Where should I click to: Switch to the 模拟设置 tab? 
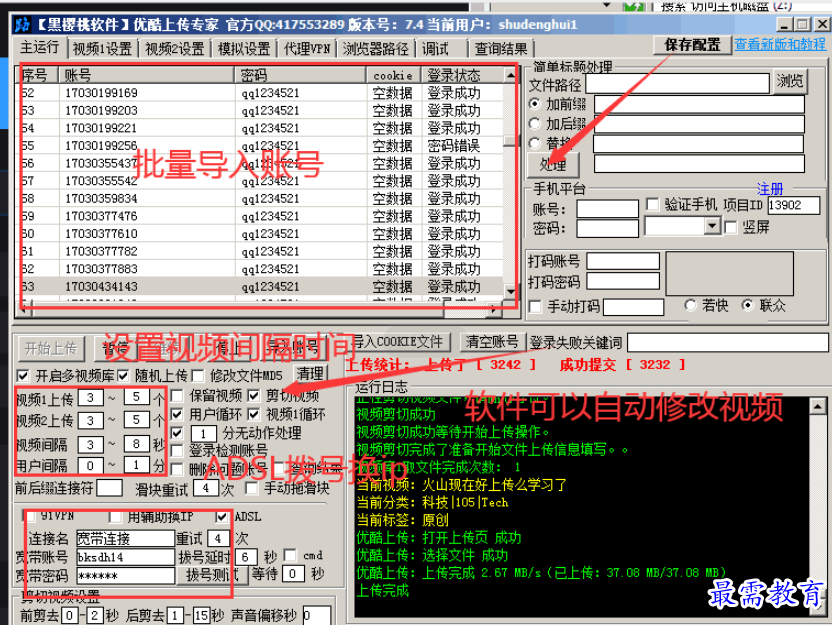click(x=244, y=49)
